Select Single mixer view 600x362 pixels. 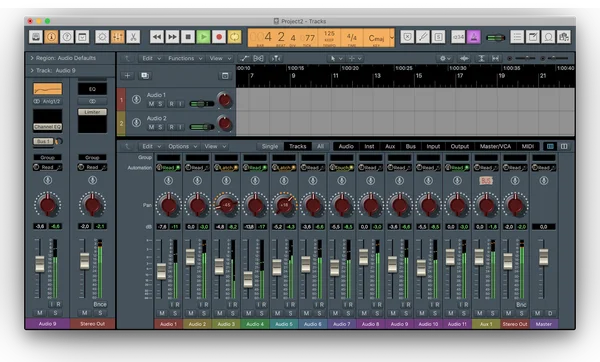(270, 147)
